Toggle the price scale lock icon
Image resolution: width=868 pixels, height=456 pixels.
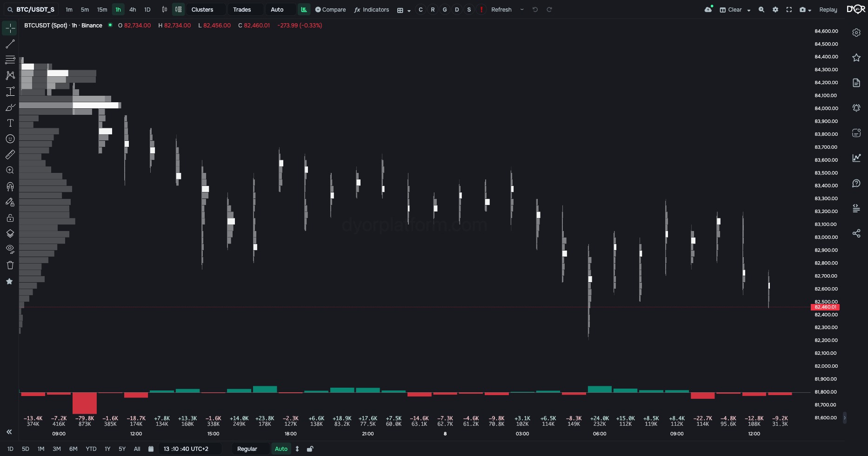310,449
